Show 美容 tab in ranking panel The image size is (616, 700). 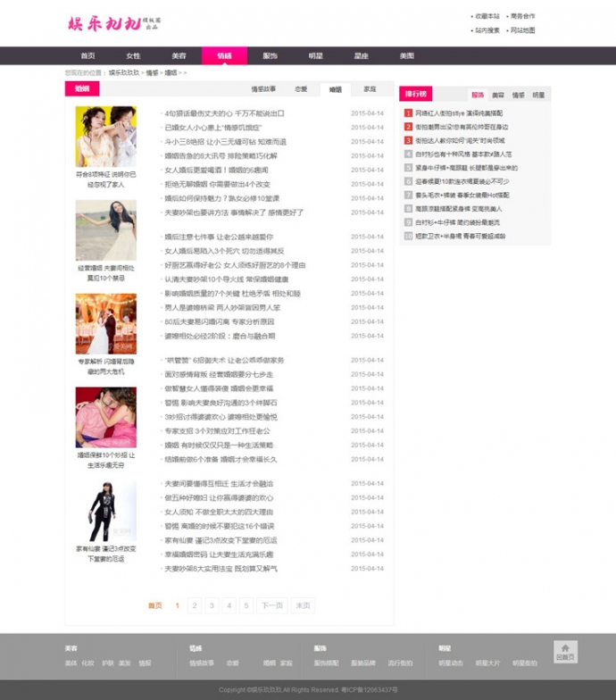[498, 95]
